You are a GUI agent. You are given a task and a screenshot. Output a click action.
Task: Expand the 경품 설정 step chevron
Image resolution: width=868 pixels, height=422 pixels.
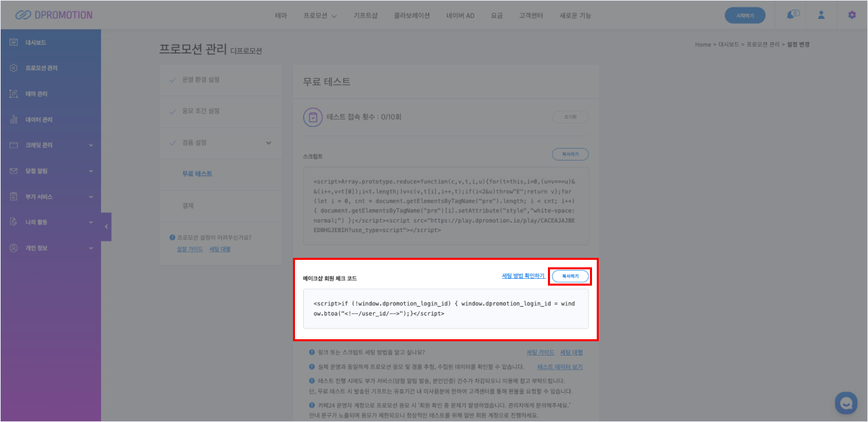click(268, 142)
